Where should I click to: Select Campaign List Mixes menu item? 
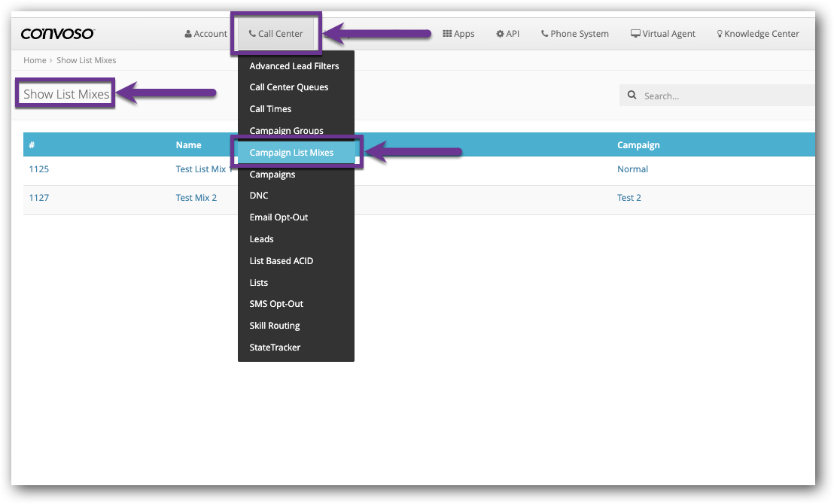tap(296, 153)
